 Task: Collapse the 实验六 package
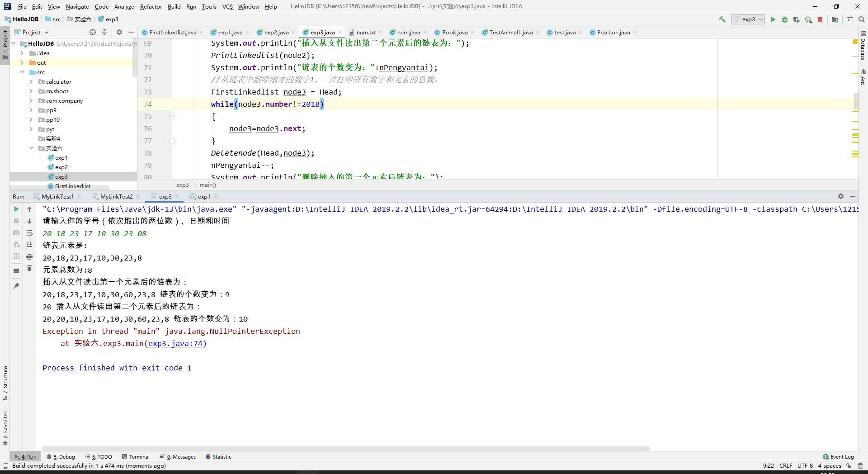pyautogui.click(x=31, y=148)
